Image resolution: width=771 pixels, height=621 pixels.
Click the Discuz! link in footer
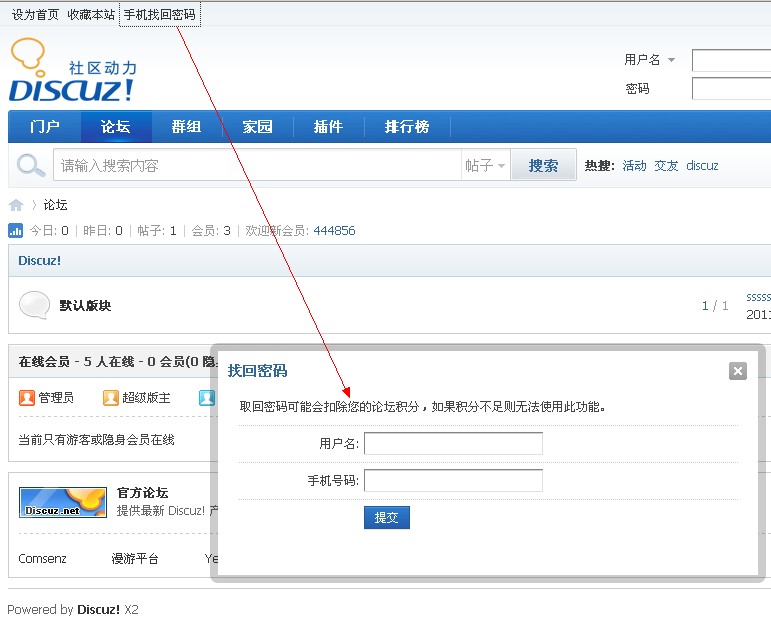click(98, 610)
